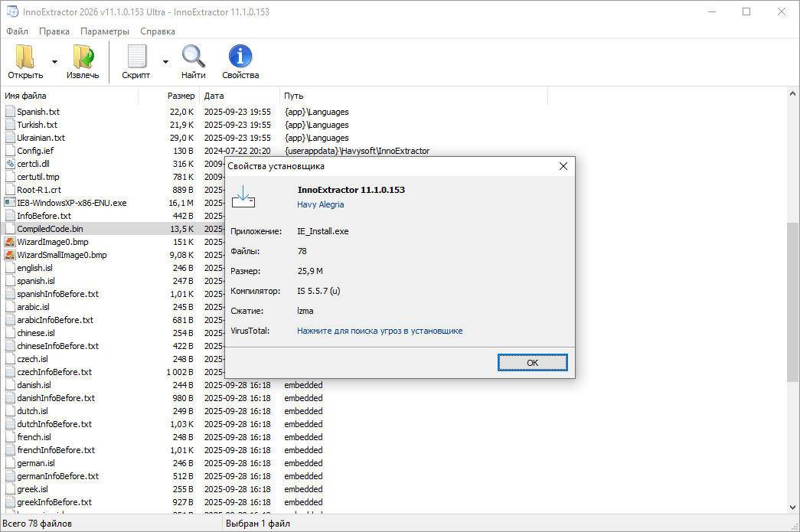Click the 16,1 M size cell
The image size is (800, 532).
click(x=181, y=203)
